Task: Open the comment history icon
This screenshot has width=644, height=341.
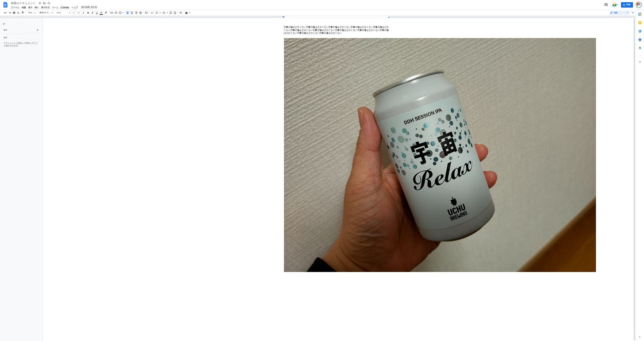Action: pyautogui.click(x=606, y=5)
